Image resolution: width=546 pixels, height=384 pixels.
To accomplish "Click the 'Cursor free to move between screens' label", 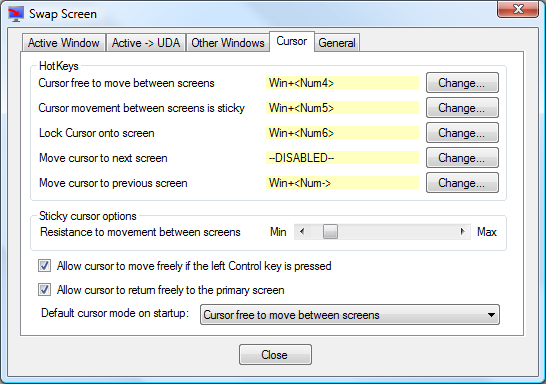I will [126, 83].
